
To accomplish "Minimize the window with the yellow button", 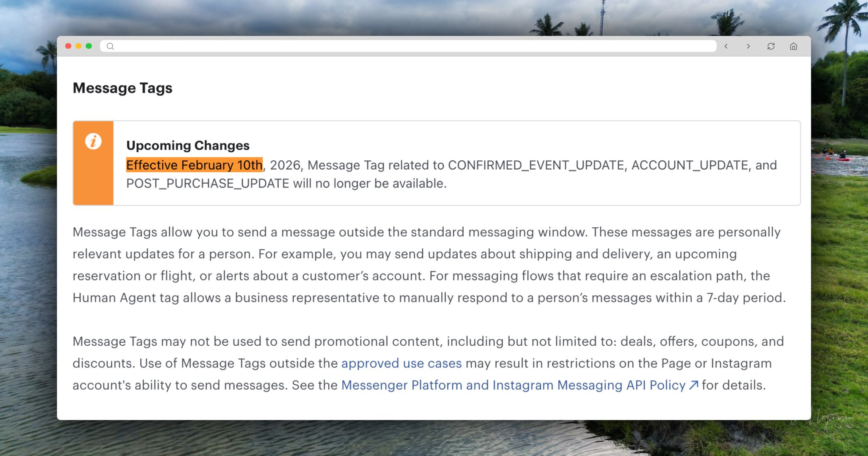I will (x=78, y=46).
